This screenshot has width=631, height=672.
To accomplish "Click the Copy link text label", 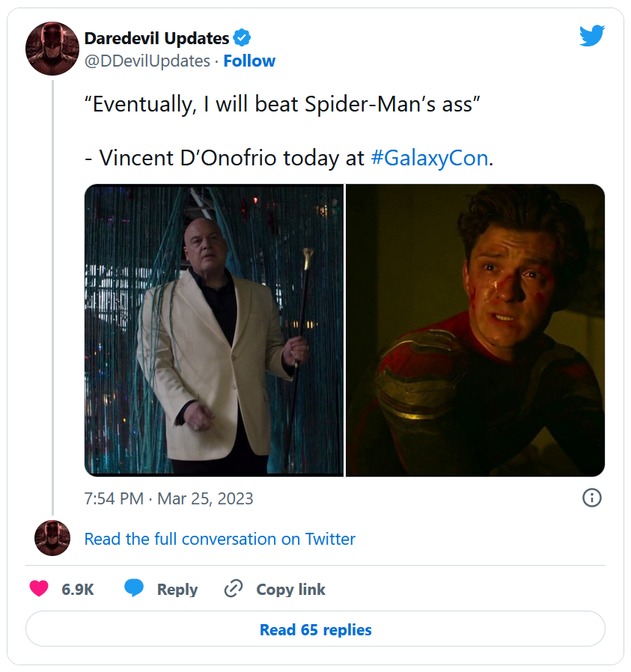I will coord(290,590).
